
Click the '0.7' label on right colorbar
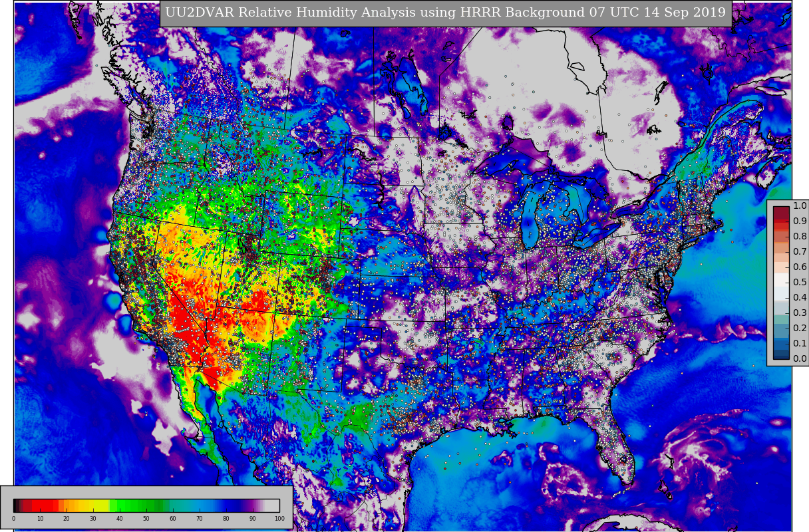(x=800, y=252)
